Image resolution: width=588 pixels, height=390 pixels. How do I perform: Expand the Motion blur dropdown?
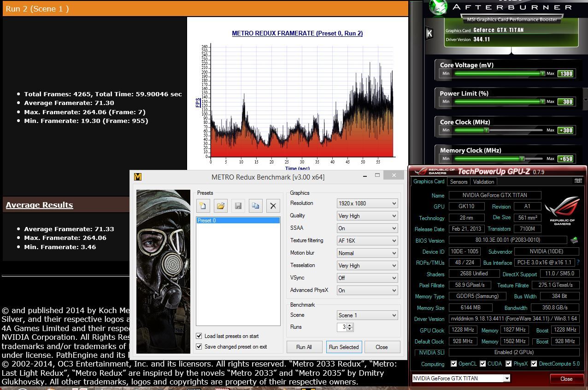pyautogui.click(x=367, y=253)
